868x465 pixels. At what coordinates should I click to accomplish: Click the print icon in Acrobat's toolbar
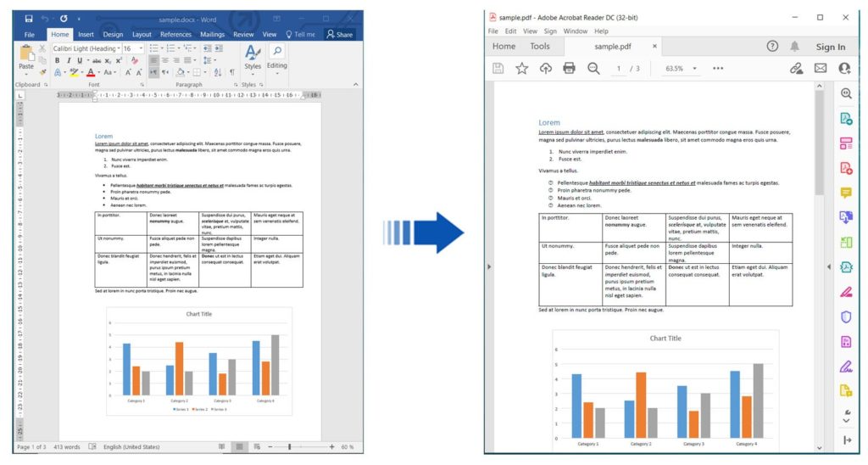(569, 68)
